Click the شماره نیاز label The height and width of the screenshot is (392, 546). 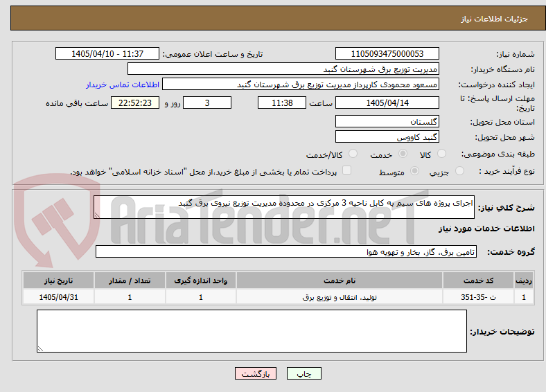(x=516, y=54)
